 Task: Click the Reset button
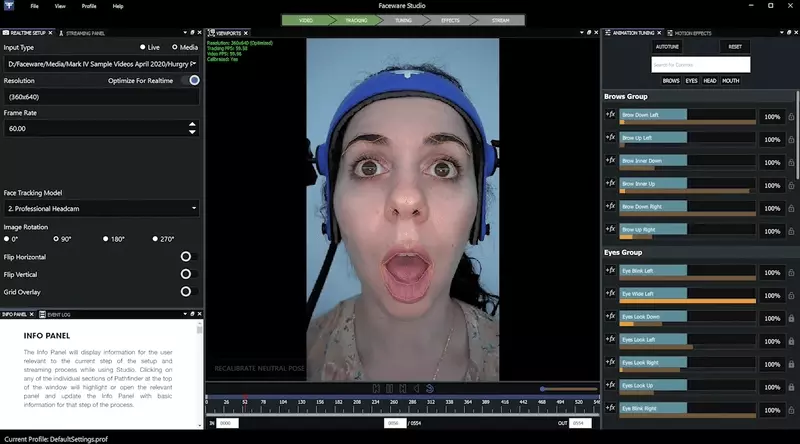click(x=735, y=46)
